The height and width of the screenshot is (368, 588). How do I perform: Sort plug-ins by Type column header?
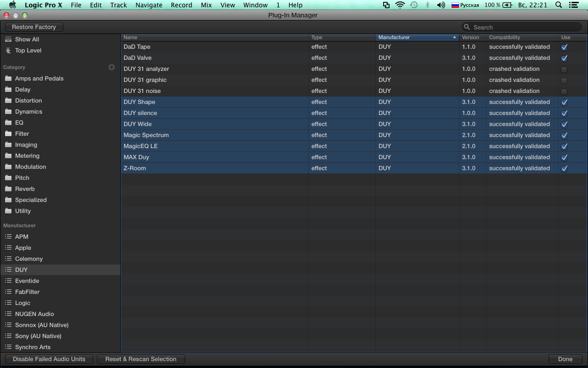coord(342,37)
